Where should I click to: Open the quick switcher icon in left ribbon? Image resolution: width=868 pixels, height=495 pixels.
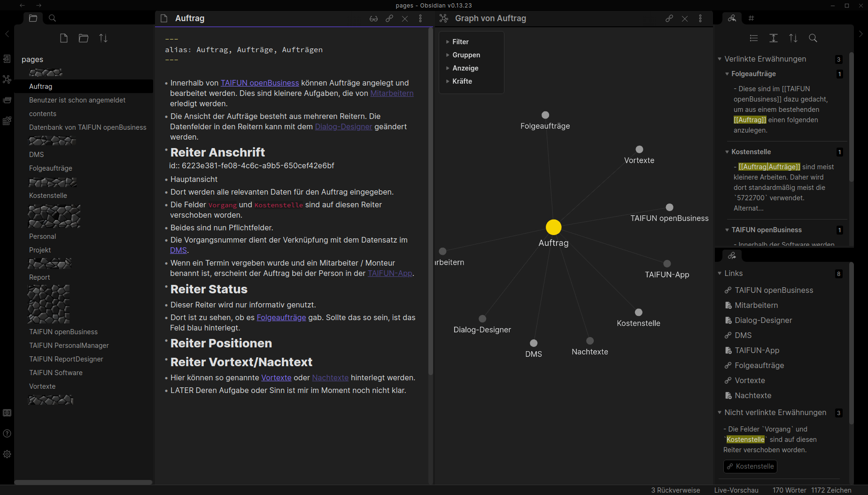point(7,59)
